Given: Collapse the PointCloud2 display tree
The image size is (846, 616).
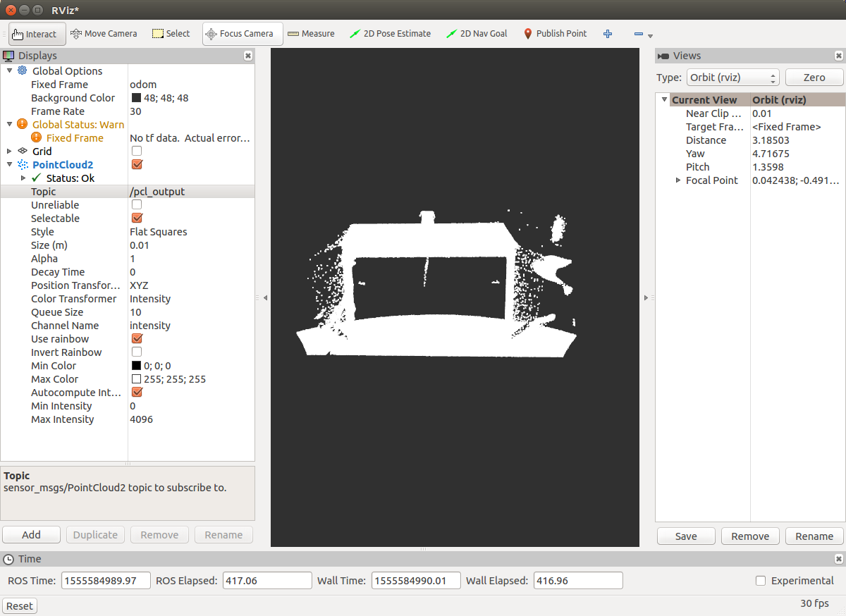Looking at the screenshot, I should coord(9,164).
